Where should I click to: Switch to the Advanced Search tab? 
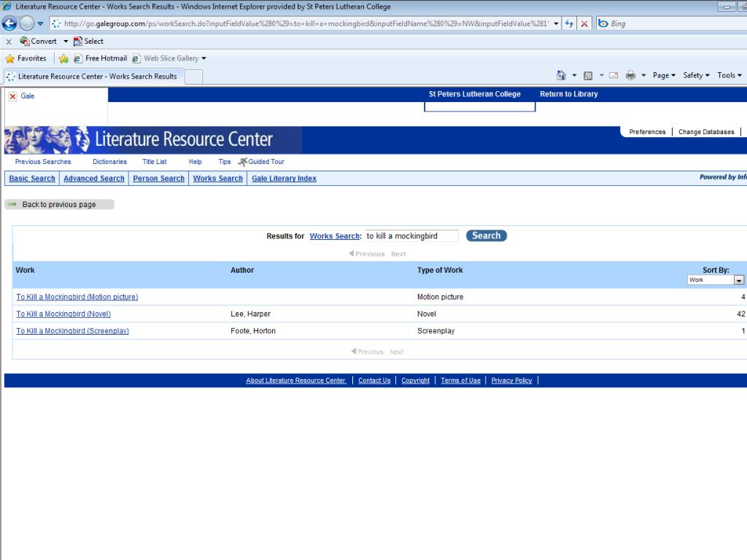click(94, 179)
